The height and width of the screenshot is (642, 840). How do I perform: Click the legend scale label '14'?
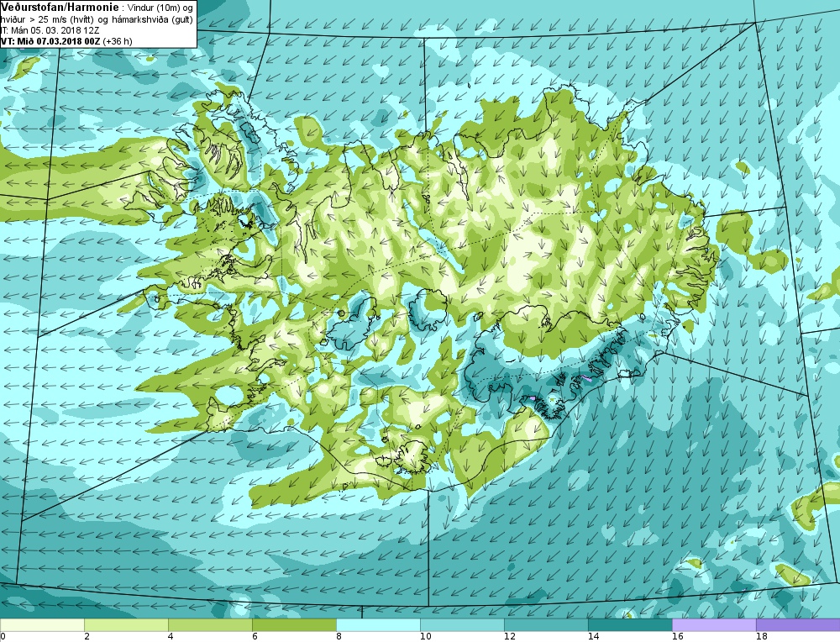tap(594, 637)
